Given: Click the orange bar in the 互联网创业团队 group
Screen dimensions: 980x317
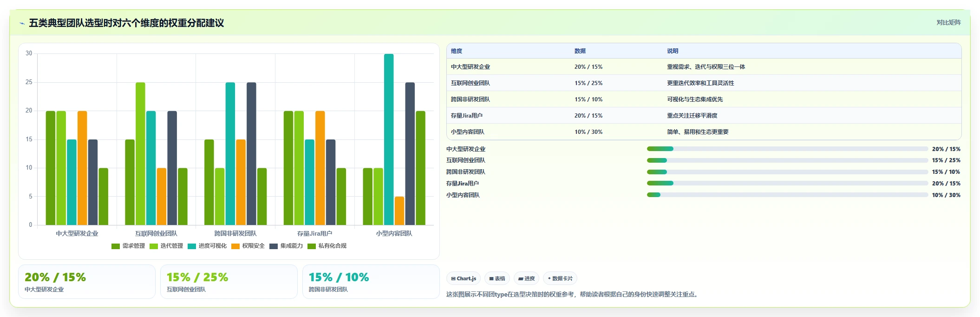Looking at the screenshot, I should tap(162, 197).
